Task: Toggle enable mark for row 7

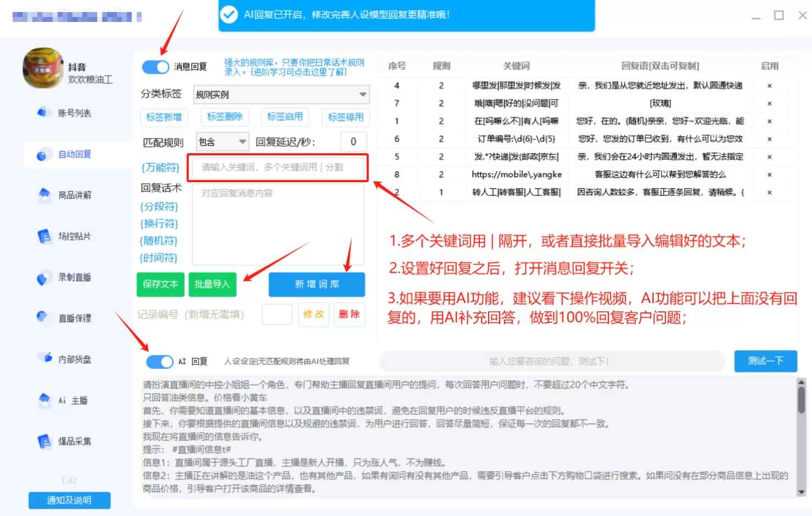Action: tap(769, 103)
